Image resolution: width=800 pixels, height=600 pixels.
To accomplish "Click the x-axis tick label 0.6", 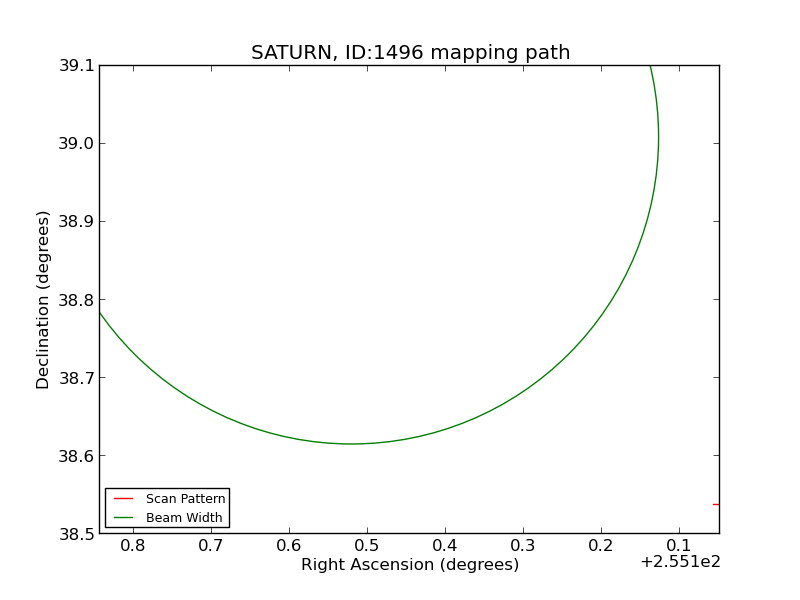I will pyautogui.click(x=289, y=546).
